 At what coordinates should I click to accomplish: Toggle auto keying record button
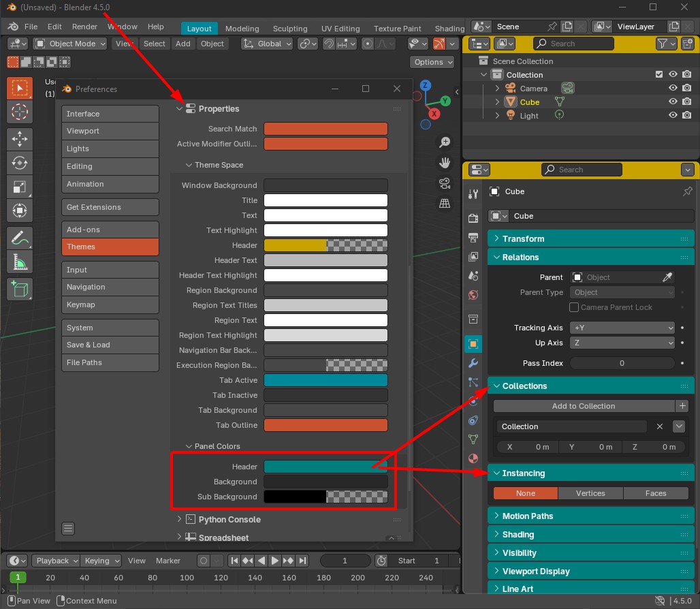pyautogui.click(x=204, y=561)
